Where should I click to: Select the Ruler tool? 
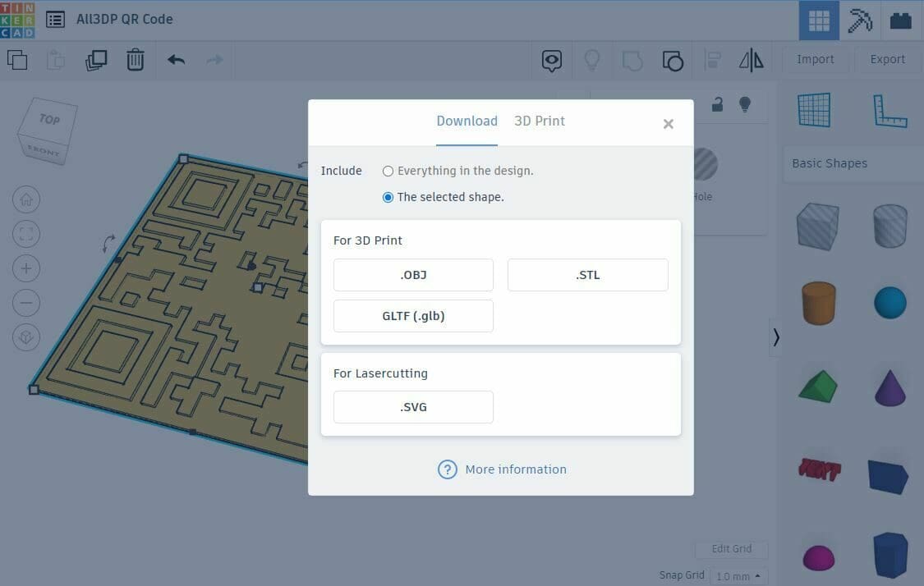coord(890,111)
